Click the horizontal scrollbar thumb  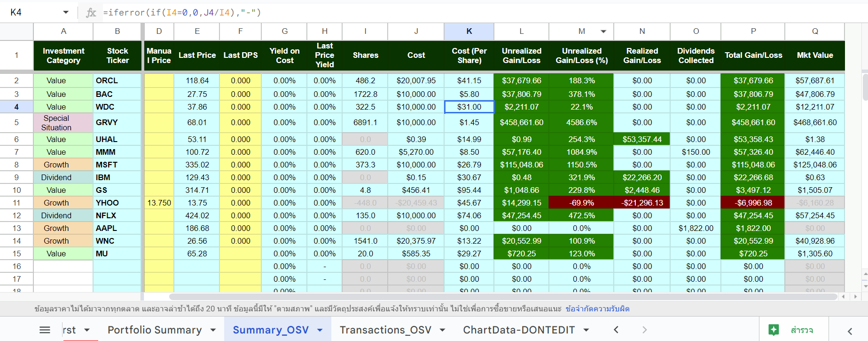click(x=503, y=297)
